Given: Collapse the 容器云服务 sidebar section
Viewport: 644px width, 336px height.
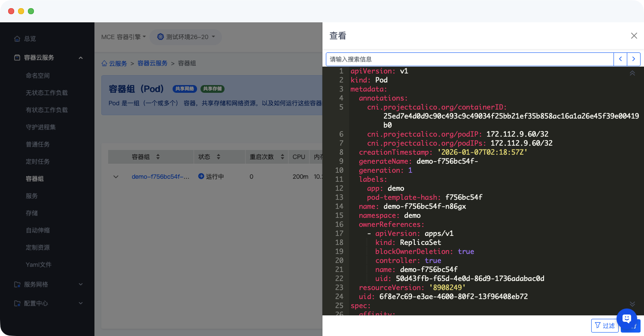Looking at the screenshot, I should [x=81, y=58].
